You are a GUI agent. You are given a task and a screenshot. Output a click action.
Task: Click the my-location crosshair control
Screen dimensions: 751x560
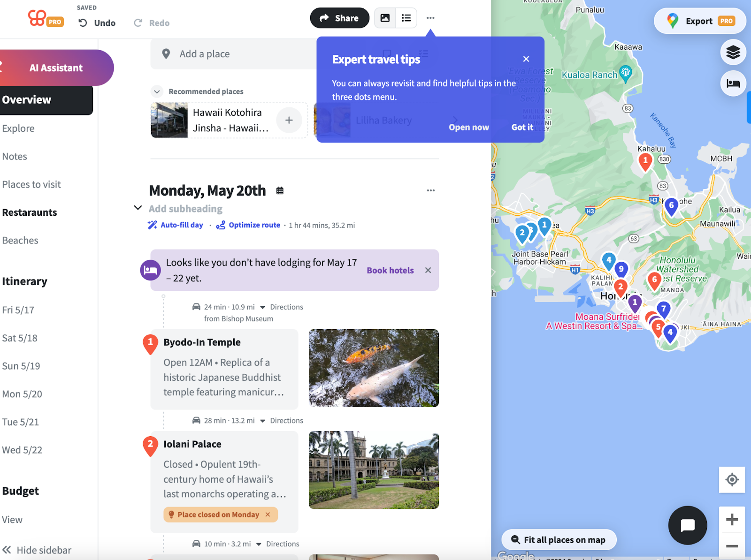coord(732,480)
